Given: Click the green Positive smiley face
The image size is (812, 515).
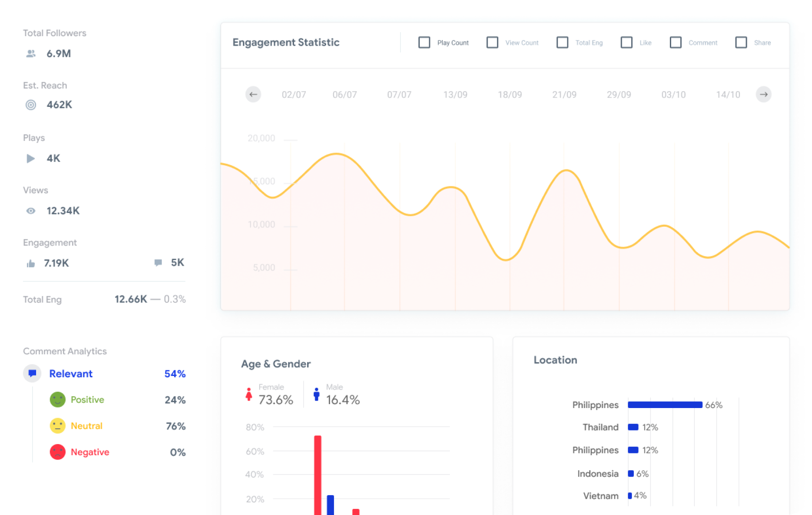Looking at the screenshot, I should (x=58, y=400).
